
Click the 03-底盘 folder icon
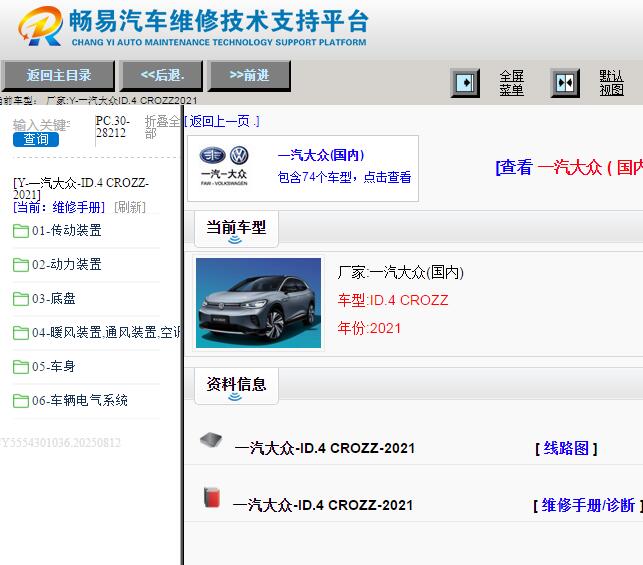[21, 299]
